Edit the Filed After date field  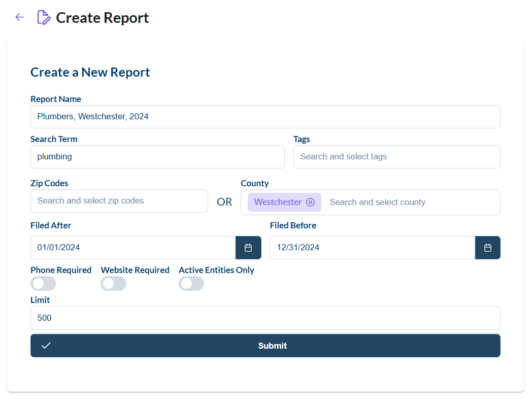133,248
